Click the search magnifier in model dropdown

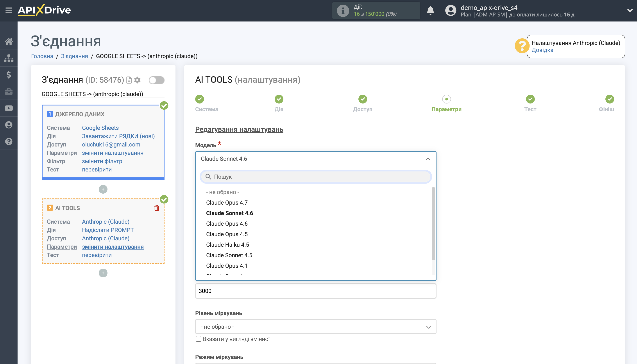click(x=208, y=177)
